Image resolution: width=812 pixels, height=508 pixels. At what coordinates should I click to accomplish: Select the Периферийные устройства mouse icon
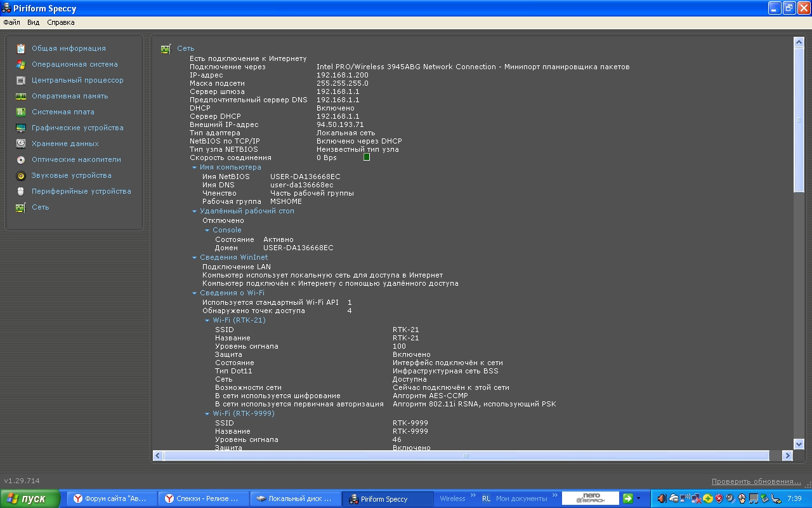pyautogui.click(x=21, y=191)
